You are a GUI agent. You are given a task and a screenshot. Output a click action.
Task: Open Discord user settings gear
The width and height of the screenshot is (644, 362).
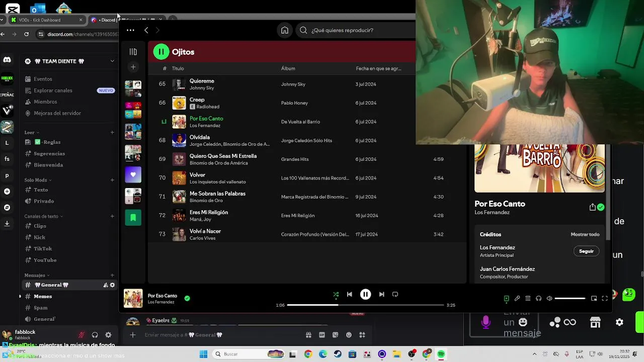point(108,335)
